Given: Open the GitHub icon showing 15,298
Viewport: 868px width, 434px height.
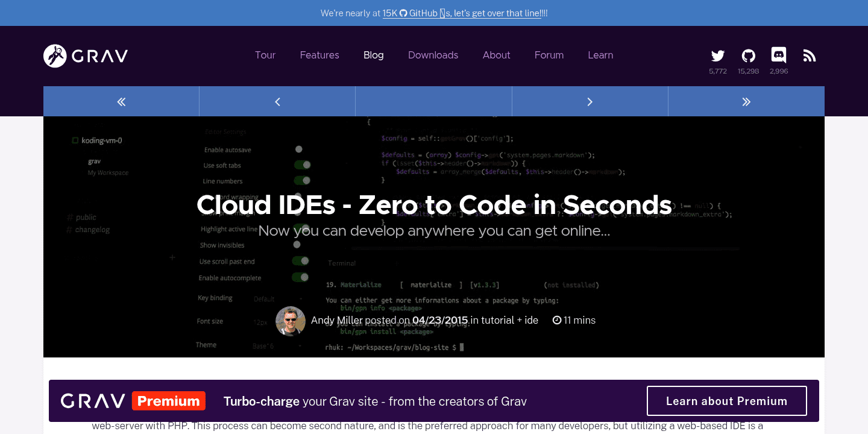Looking at the screenshot, I should point(748,55).
